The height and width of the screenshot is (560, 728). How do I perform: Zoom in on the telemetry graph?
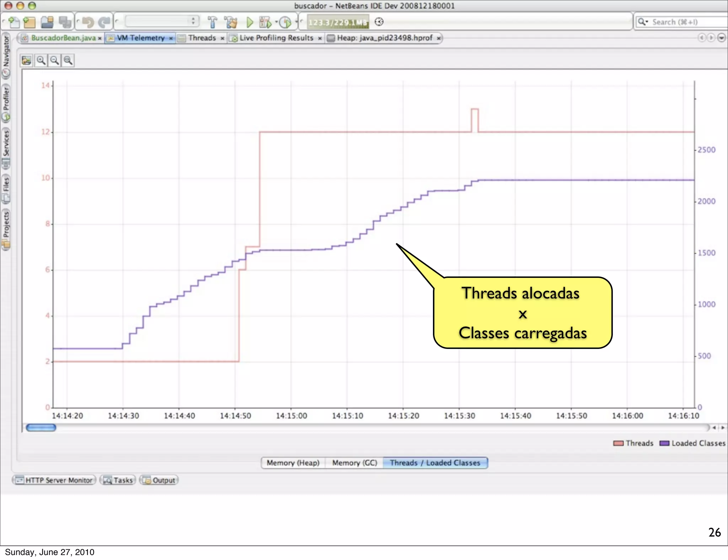pyautogui.click(x=41, y=60)
